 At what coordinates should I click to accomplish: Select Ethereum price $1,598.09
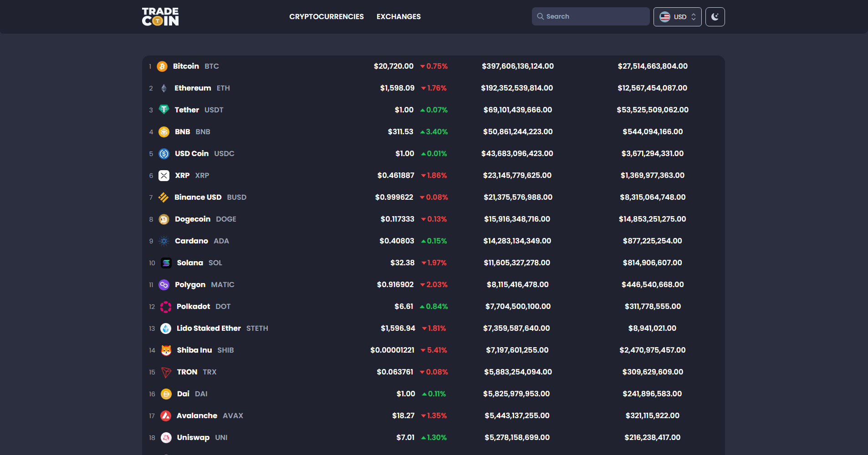coord(397,88)
